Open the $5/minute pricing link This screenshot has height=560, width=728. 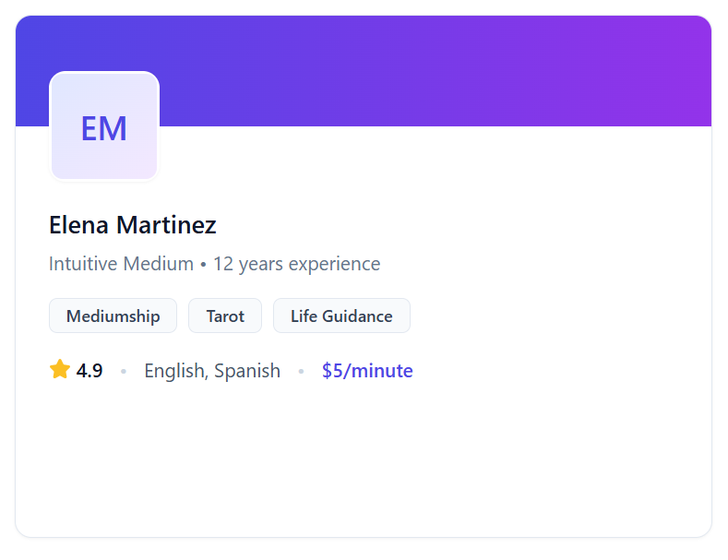point(367,371)
